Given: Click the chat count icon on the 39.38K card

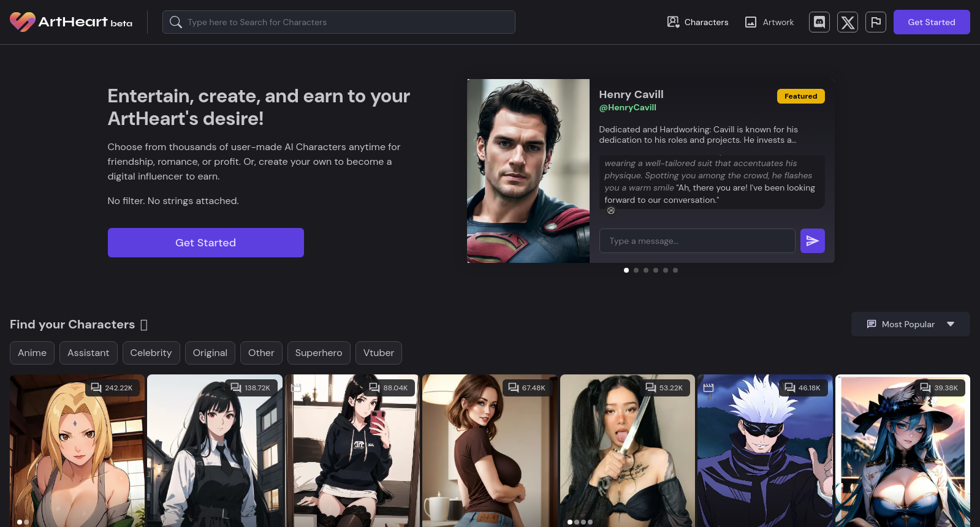Looking at the screenshot, I should (925, 388).
